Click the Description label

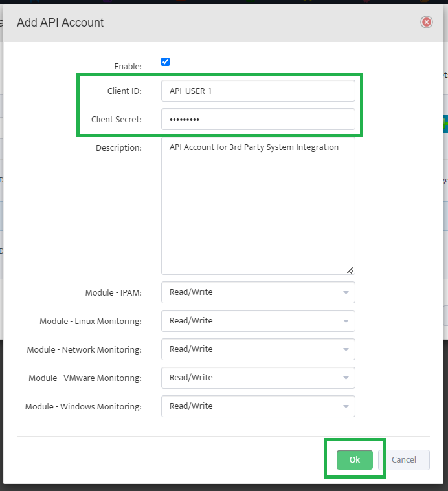tap(118, 147)
